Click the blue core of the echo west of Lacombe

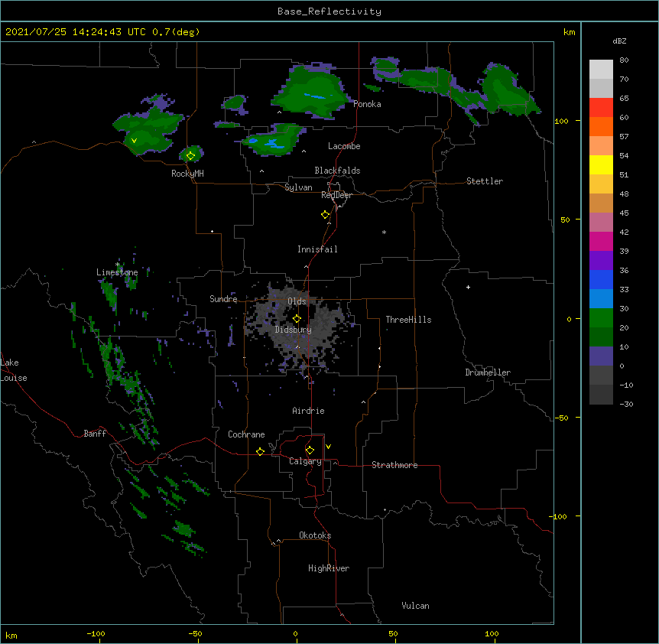pyautogui.click(x=273, y=143)
